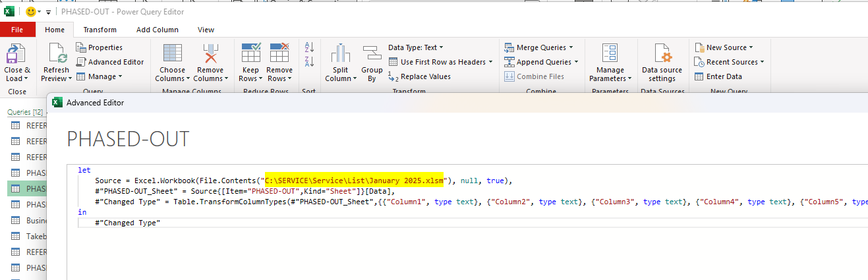Viewport: 868px width, 280px height.
Task: Select the Busine... query in Queries pane
Action: (x=29, y=221)
